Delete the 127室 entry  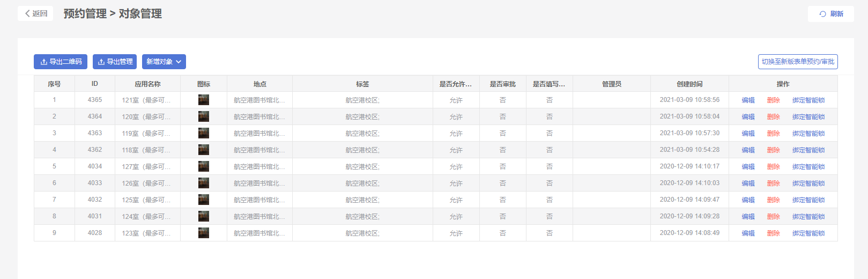pos(773,167)
